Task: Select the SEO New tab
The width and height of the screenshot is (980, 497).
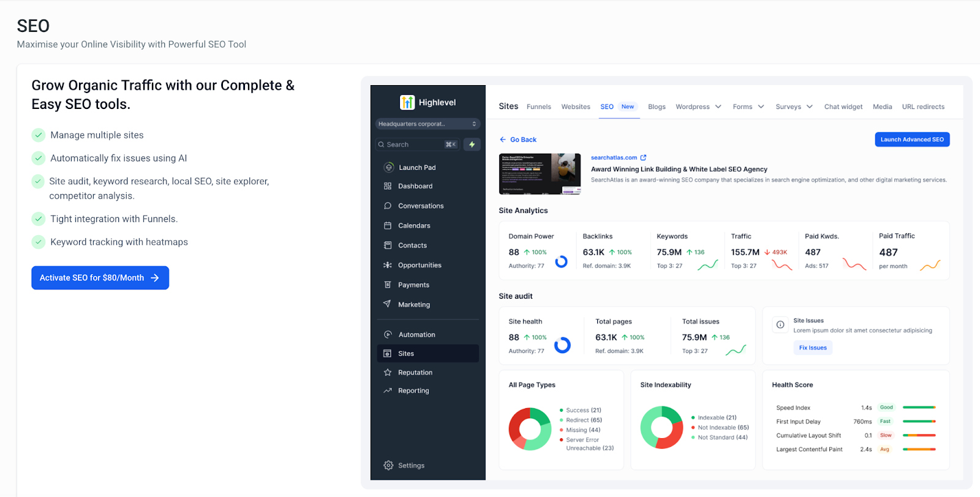Action: pyautogui.click(x=619, y=106)
